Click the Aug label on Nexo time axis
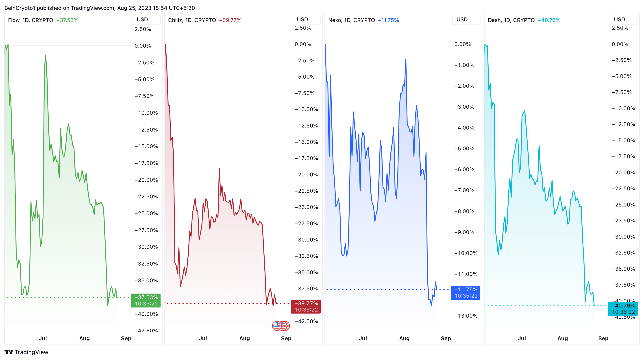 404,338
